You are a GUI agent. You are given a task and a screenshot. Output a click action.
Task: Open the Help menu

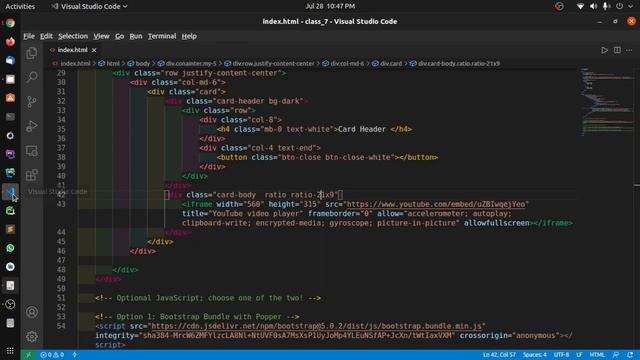(x=189, y=36)
